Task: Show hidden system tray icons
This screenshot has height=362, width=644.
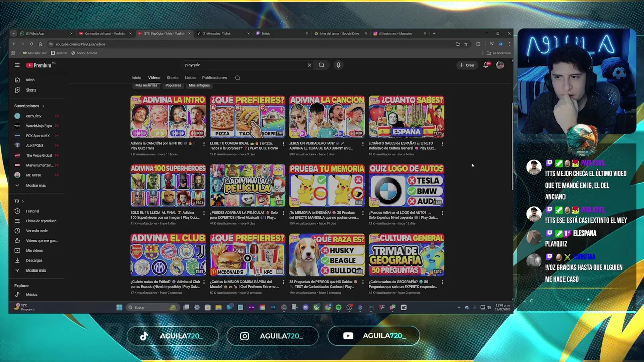Action: 459,307
